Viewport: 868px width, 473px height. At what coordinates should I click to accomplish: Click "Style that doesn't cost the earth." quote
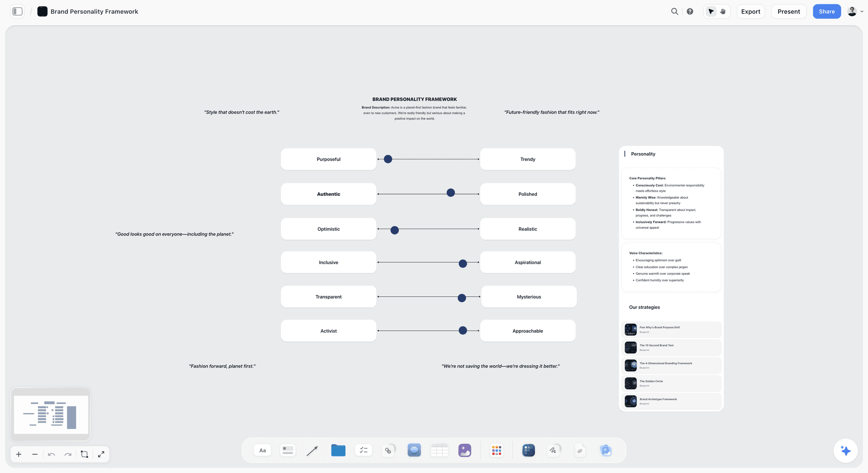click(x=242, y=112)
